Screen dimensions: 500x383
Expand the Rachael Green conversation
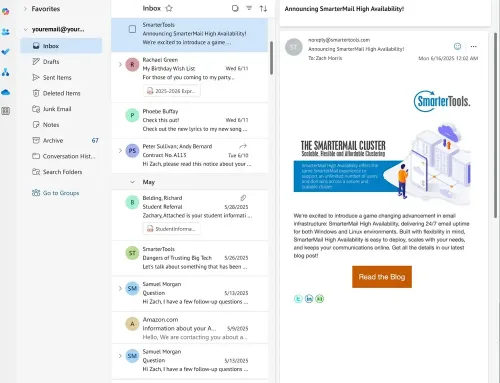[120, 64]
